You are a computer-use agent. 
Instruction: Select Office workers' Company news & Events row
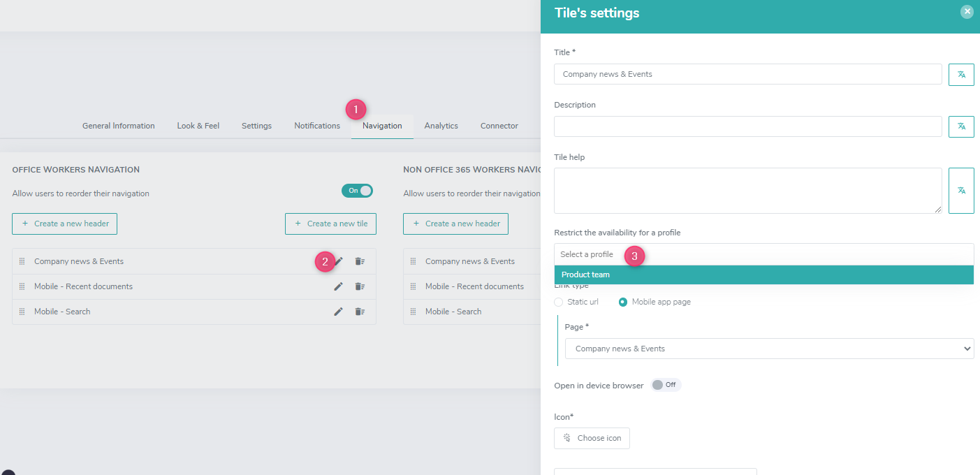point(194,261)
